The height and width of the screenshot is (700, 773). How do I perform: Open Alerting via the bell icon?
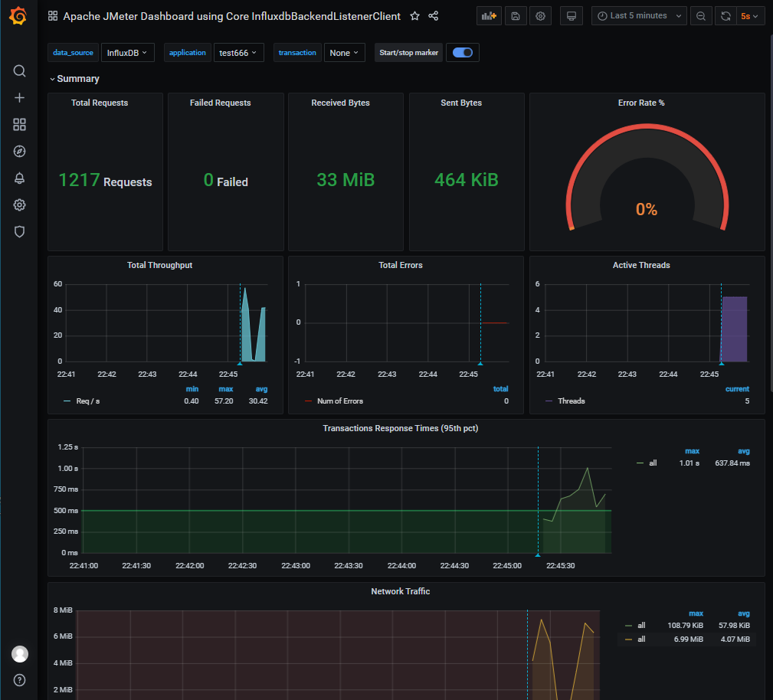click(19, 178)
